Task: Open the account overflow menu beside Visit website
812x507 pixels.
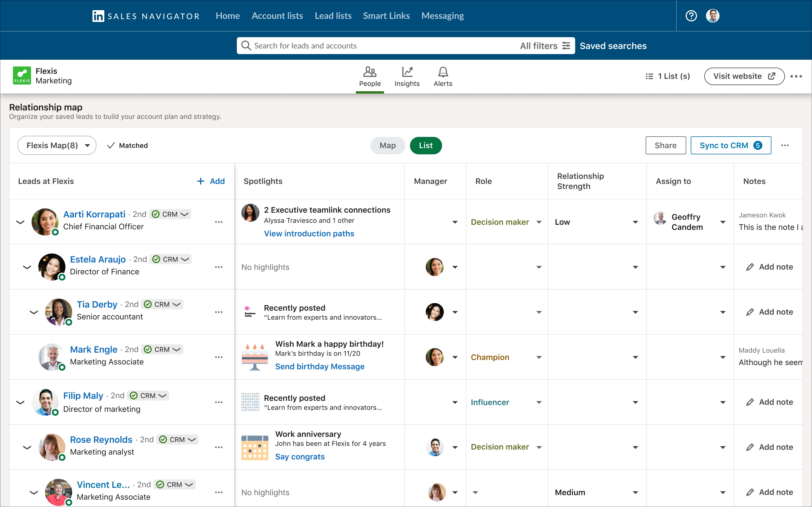Action: 796,76
